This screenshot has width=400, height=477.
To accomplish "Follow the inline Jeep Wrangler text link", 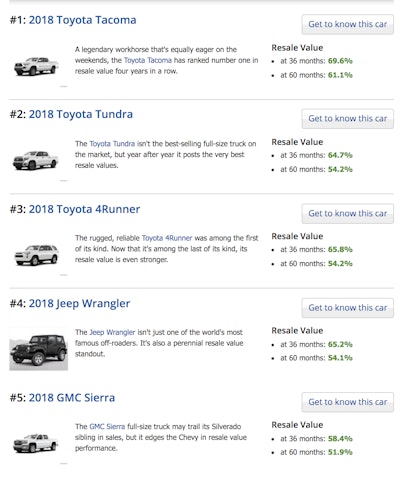I will point(112,332).
